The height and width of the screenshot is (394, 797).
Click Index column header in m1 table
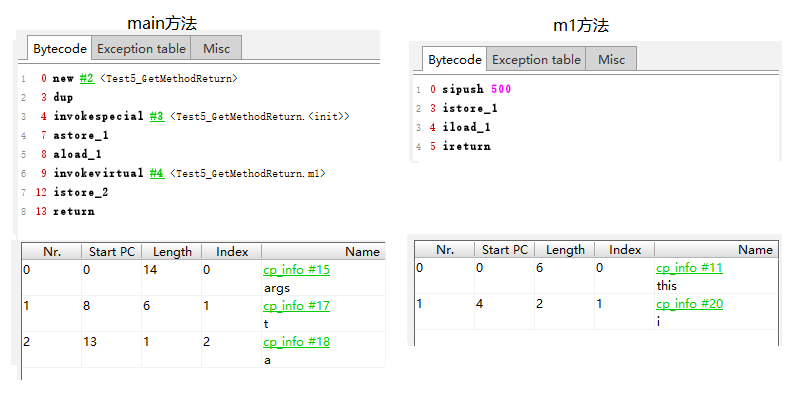coord(625,250)
